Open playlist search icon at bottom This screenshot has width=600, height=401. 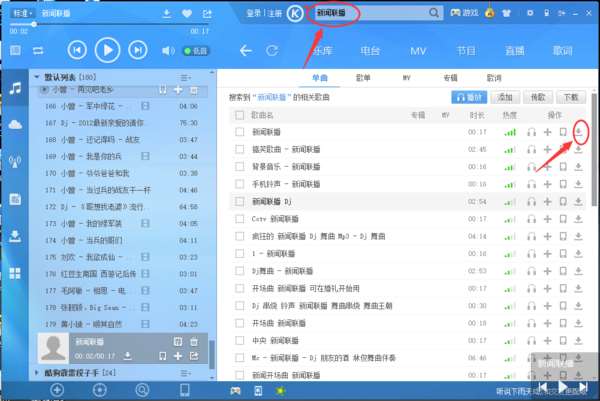tap(142, 390)
